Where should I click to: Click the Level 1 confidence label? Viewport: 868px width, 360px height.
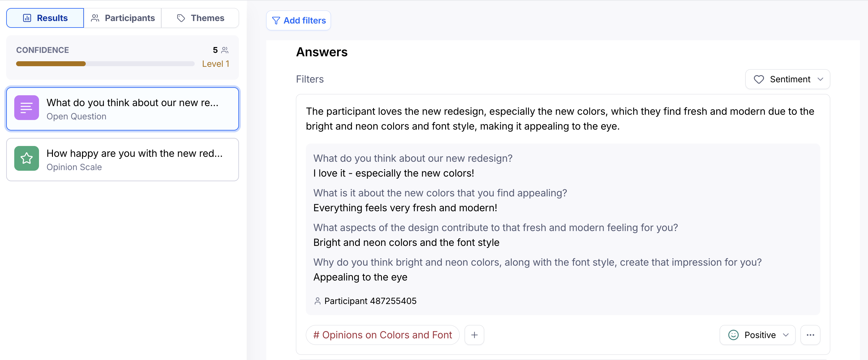tap(216, 64)
